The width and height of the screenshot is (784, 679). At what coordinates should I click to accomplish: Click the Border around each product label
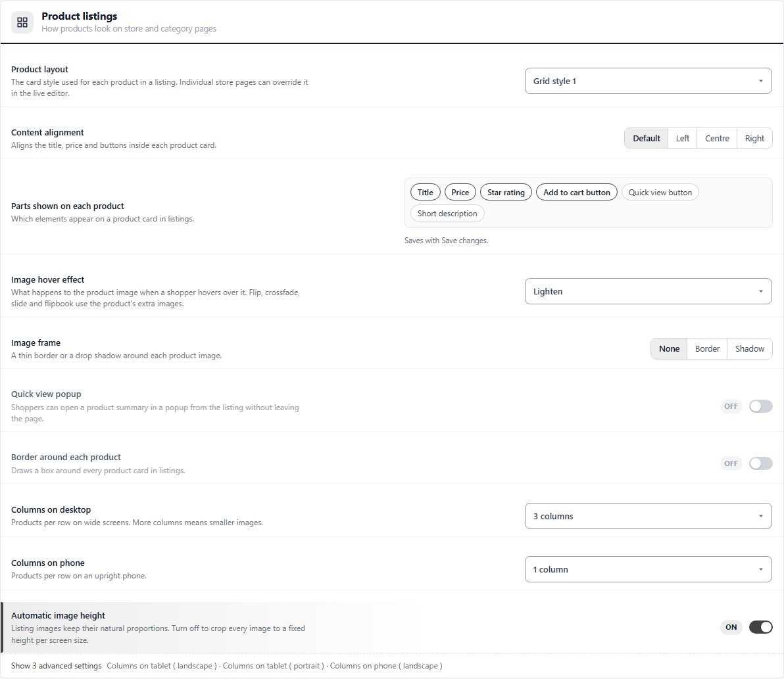pos(66,457)
